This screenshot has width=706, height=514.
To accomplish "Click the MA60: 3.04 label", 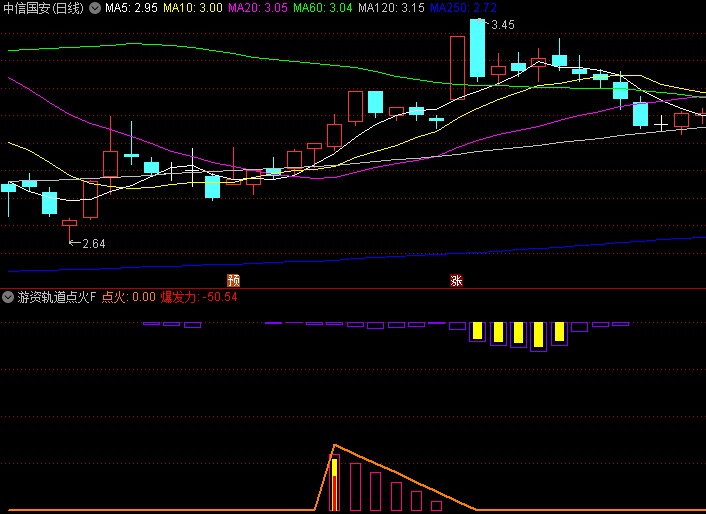I will [322, 8].
